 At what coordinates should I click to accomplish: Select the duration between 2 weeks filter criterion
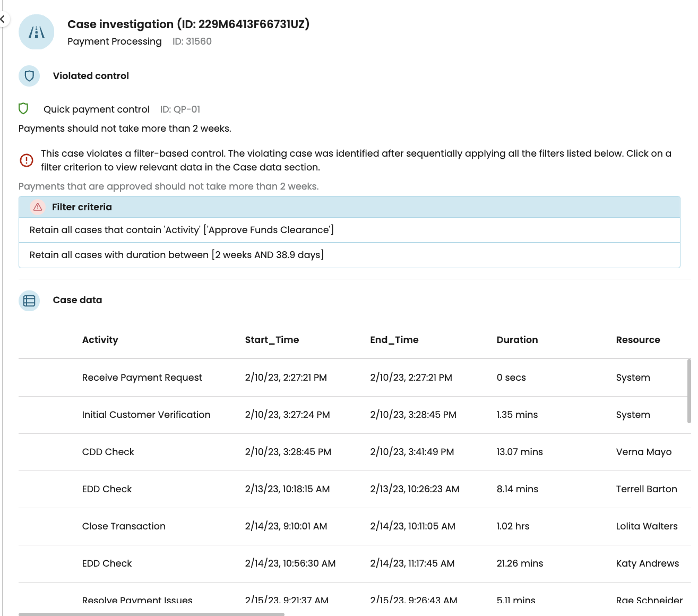coord(349,255)
